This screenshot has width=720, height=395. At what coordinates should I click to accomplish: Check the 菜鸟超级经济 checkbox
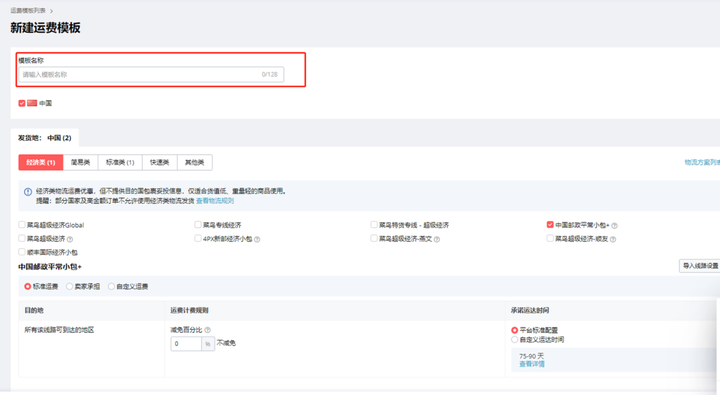click(x=22, y=238)
